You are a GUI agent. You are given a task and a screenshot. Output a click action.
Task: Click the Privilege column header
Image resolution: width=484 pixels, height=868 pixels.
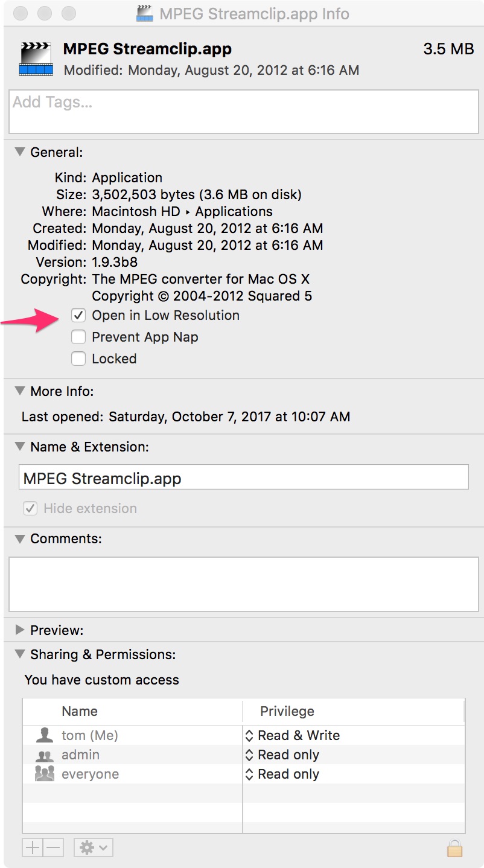point(354,711)
